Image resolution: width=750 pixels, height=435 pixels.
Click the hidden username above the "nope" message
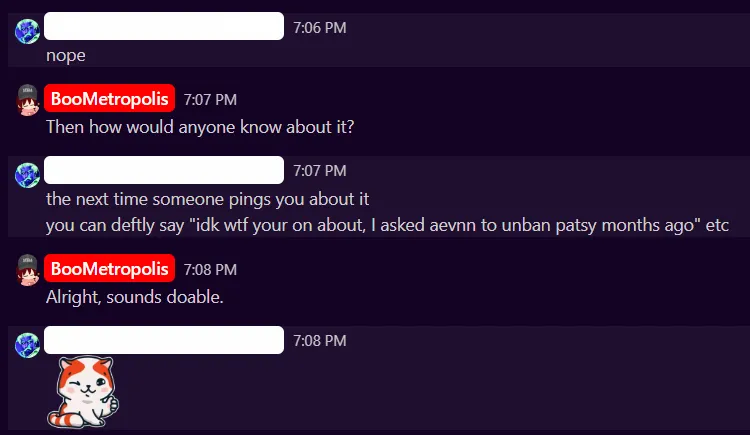coord(164,26)
